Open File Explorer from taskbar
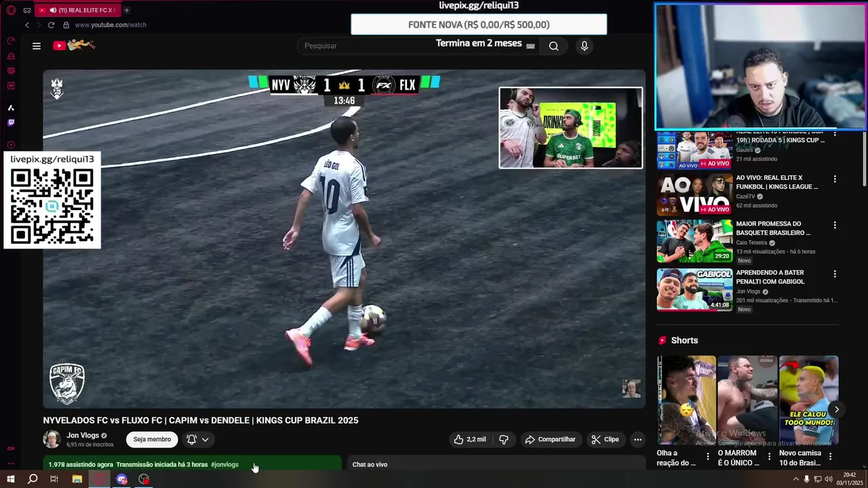 77,479
